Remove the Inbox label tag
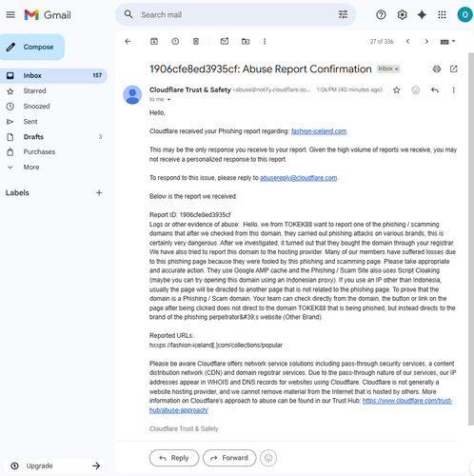Viewport: 474px width, 476px height. [397, 69]
